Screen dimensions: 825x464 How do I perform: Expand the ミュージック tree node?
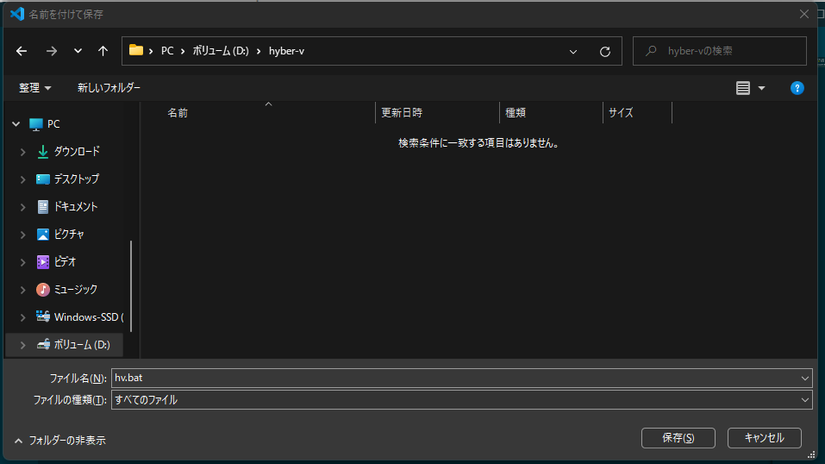(x=23, y=290)
